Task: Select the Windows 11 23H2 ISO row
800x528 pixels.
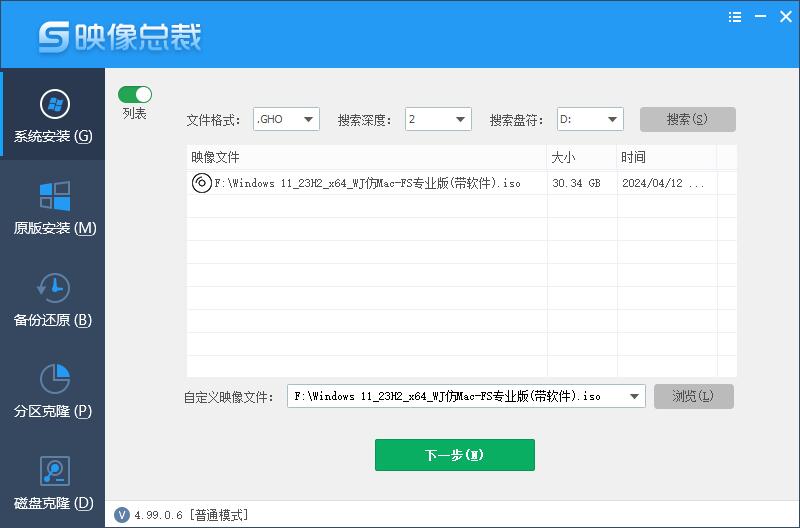Action: (x=366, y=183)
